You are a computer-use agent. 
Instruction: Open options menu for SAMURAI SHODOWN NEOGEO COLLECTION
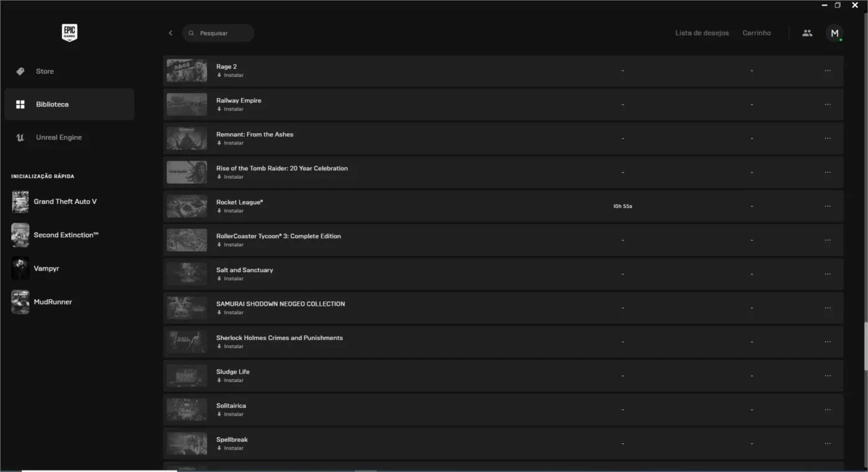tap(828, 308)
